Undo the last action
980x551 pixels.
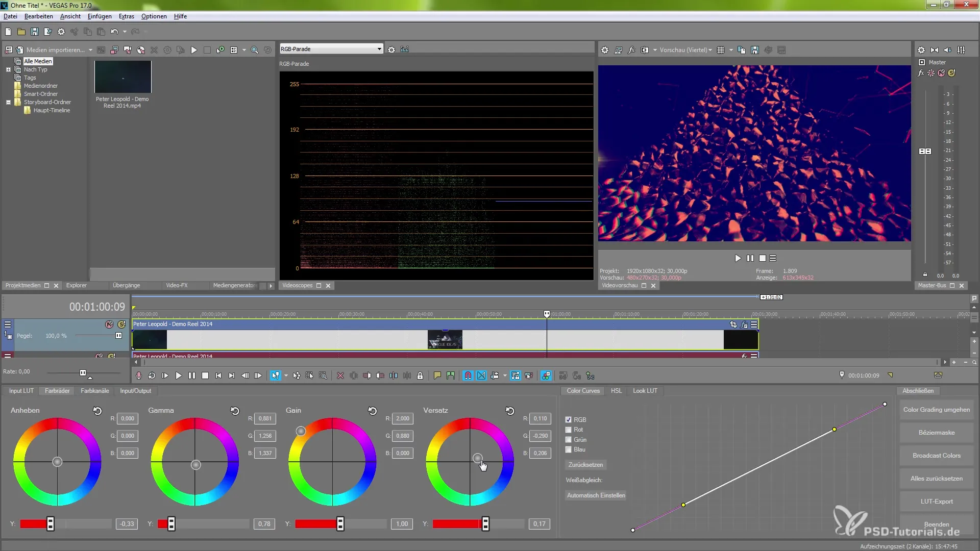click(x=114, y=32)
